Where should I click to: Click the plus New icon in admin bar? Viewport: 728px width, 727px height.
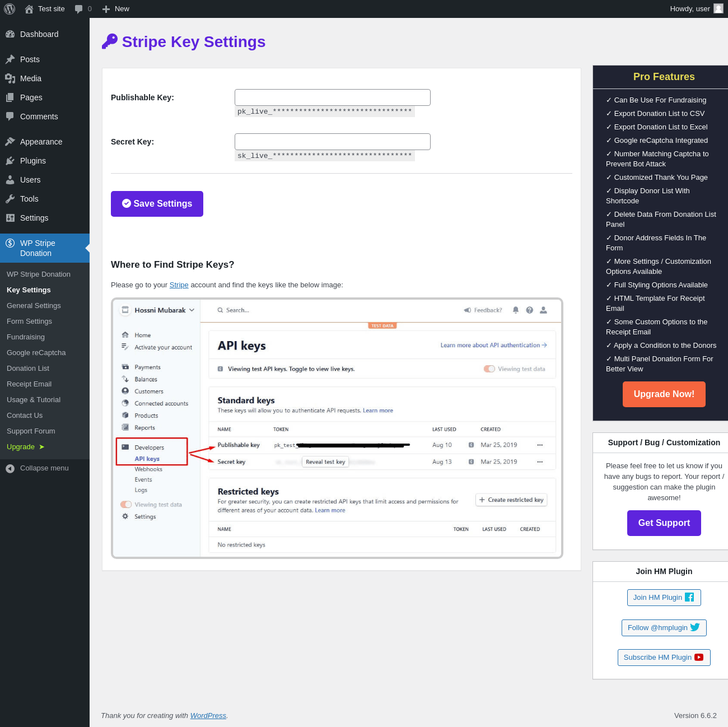click(x=106, y=9)
